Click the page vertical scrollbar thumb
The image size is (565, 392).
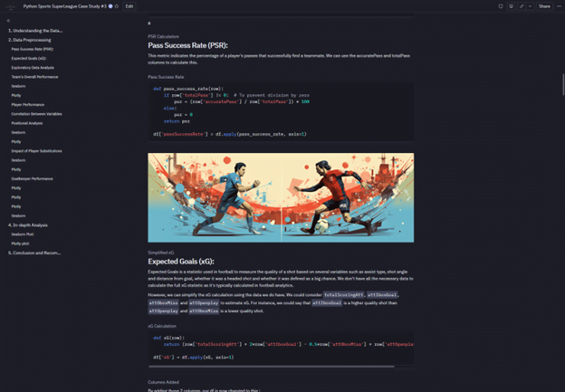(x=563, y=85)
